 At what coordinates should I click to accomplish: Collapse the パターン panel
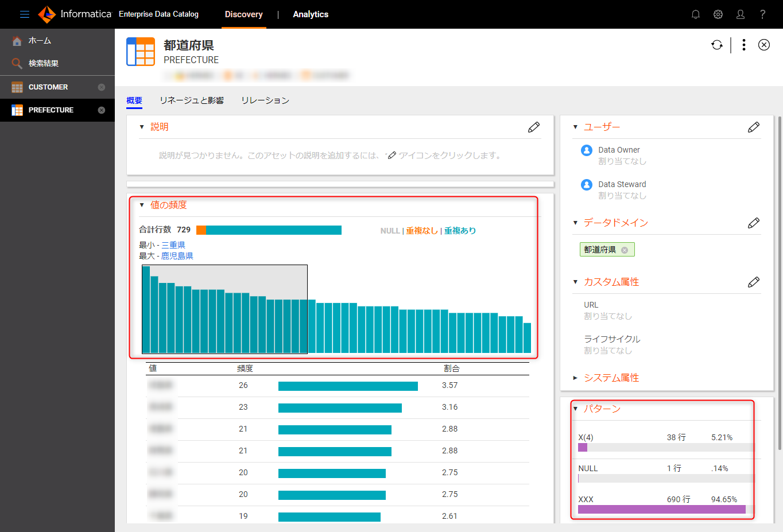click(x=576, y=409)
